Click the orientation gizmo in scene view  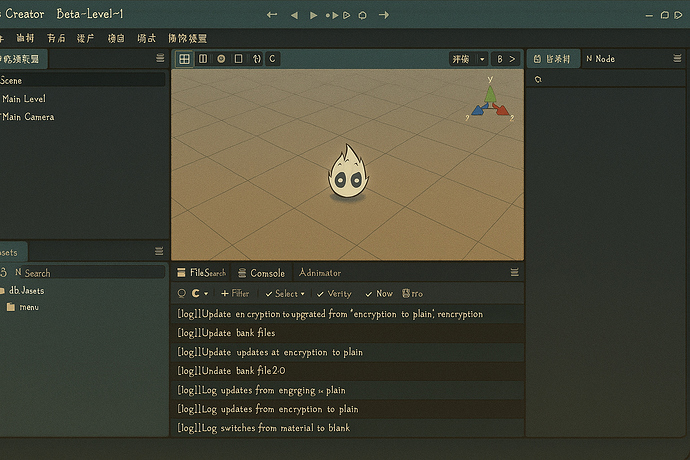coord(490,99)
